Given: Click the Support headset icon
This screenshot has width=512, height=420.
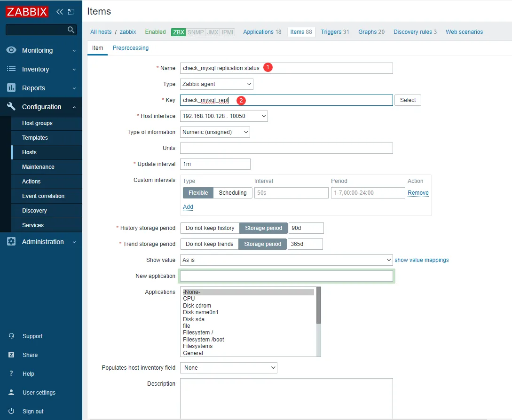Looking at the screenshot, I should tap(11, 336).
